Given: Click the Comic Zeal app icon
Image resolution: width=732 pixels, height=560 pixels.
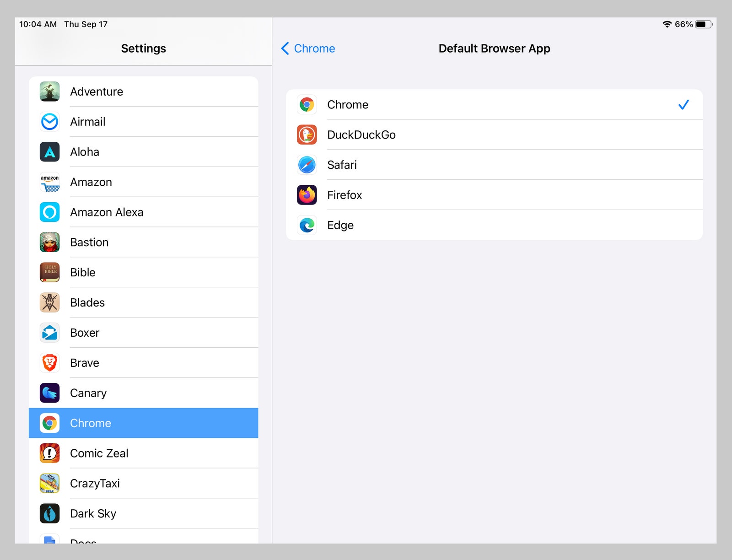Looking at the screenshot, I should pos(49,453).
